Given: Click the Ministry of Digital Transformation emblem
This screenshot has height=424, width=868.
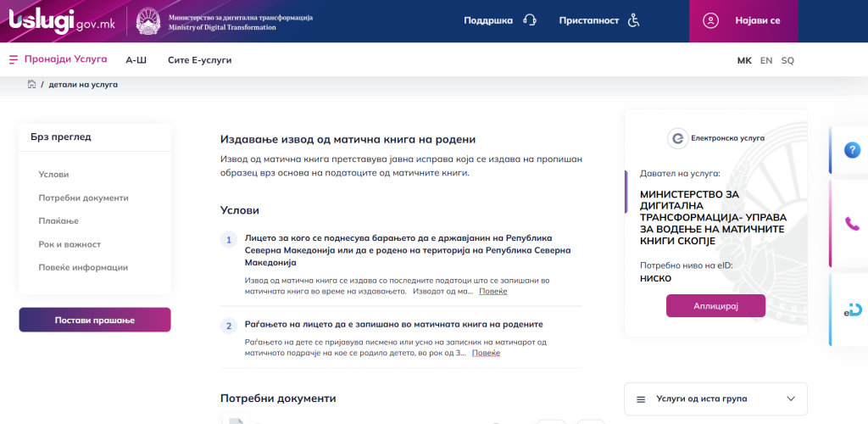Looking at the screenshot, I should coord(147,21).
